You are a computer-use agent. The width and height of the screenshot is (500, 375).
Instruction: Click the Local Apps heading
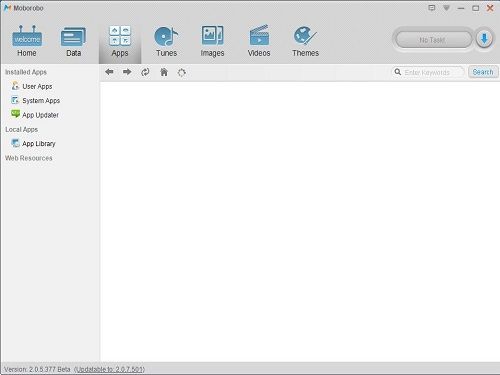(21, 129)
